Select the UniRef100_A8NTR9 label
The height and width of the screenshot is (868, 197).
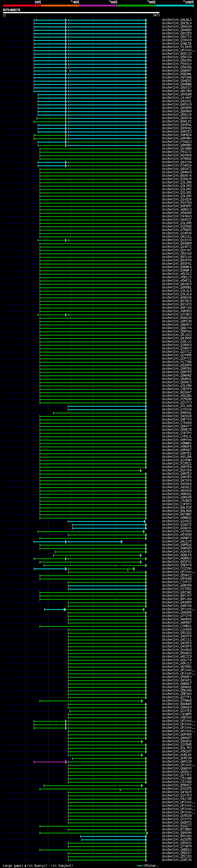(177, 586)
